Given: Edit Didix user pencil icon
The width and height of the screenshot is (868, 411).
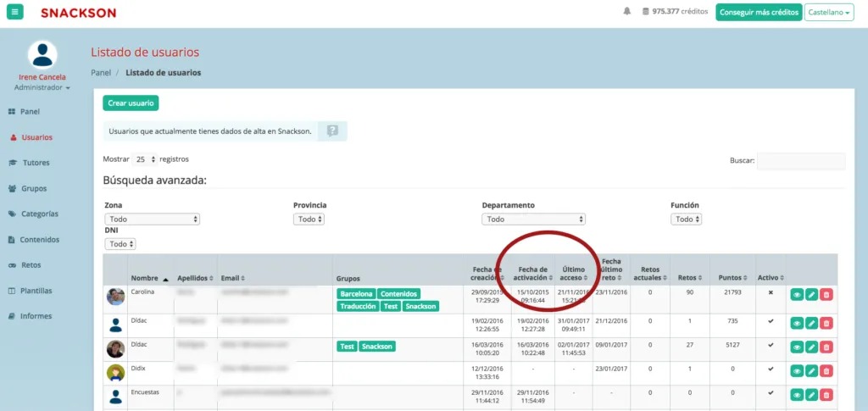Looking at the screenshot, I should tap(811, 370).
